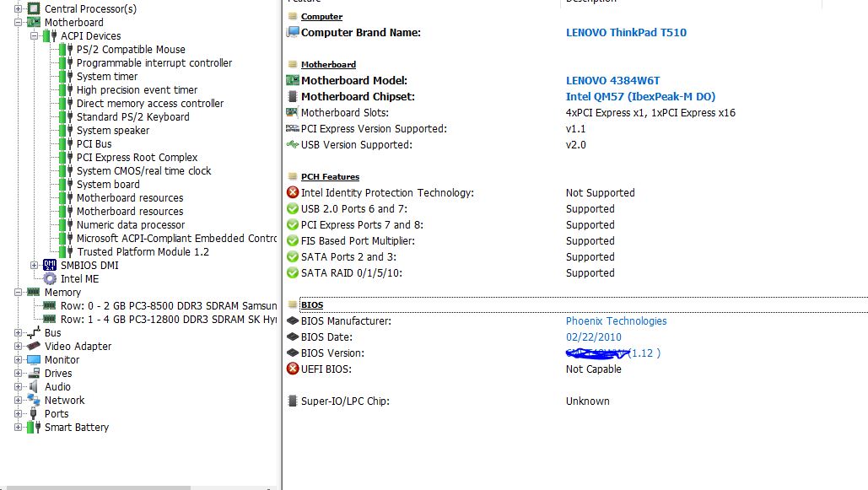The image size is (868, 490).
Task: Click the red X beside Intel Identity Protection
Action: 293,192
